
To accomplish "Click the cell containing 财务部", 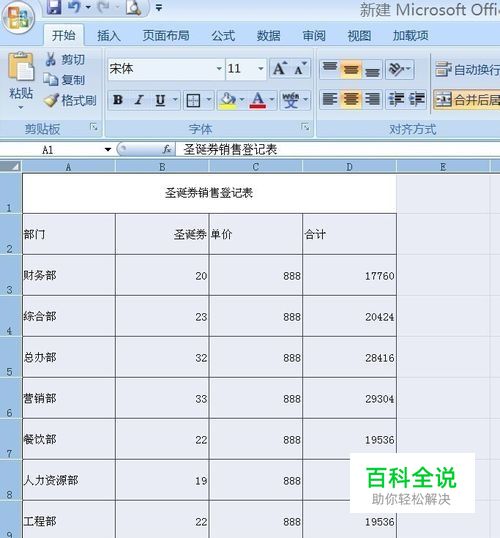I will tap(69, 275).
